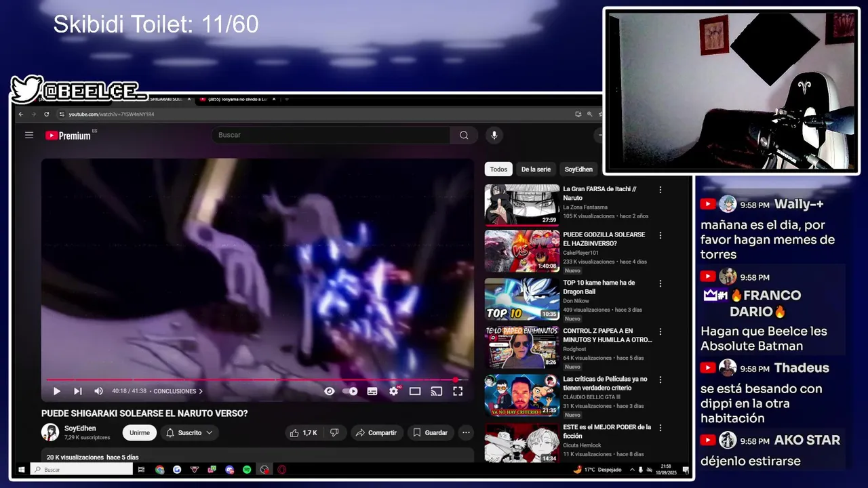Open options for La Gran FARSA video
The image size is (868, 488).
pyautogui.click(x=660, y=190)
